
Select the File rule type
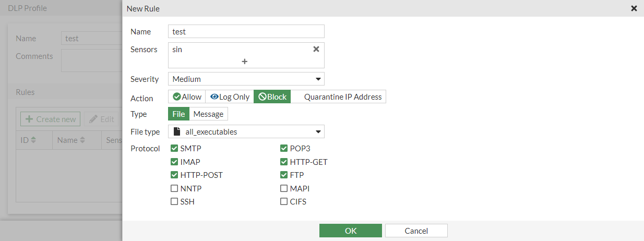178,114
